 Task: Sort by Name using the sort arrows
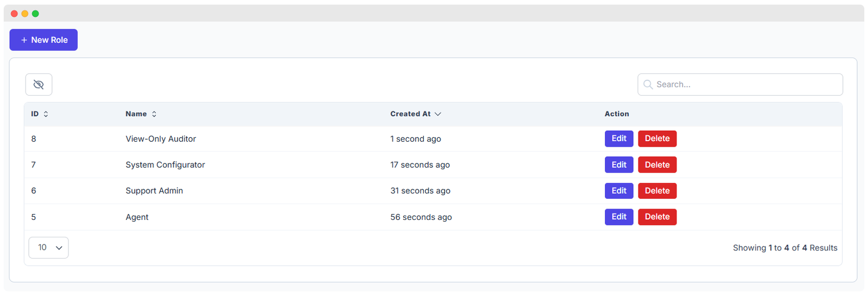[x=154, y=114]
